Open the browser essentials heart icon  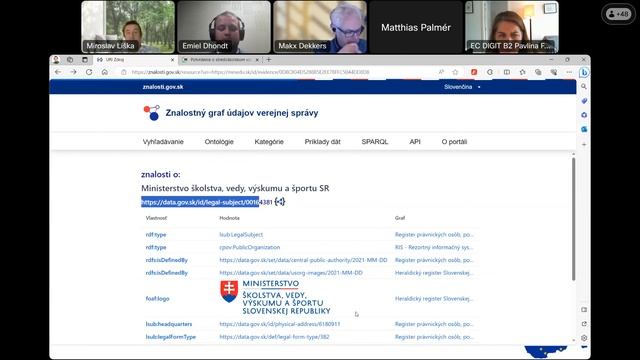click(x=554, y=72)
